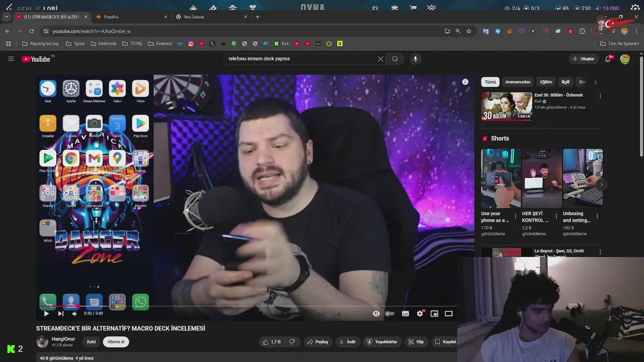The width and height of the screenshot is (644, 362).
Task: Skip to next video in player
Action: coord(60,314)
